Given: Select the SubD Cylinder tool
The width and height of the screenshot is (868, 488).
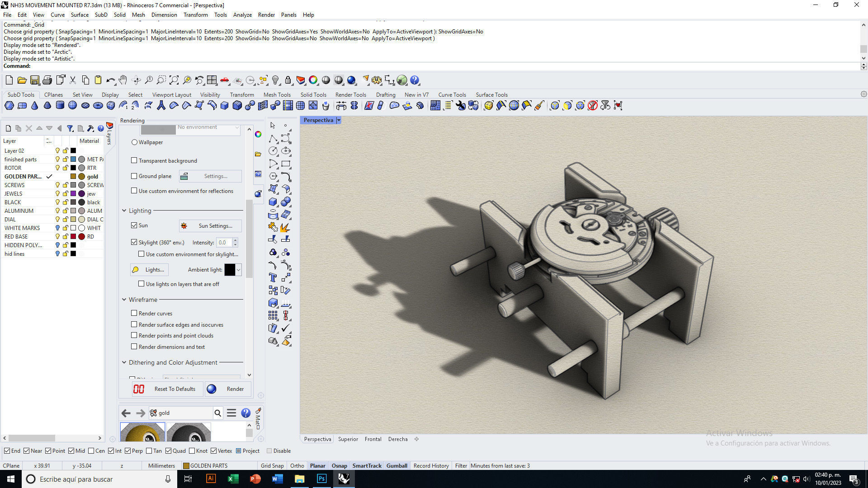Looking at the screenshot, I should click(60, 106).
